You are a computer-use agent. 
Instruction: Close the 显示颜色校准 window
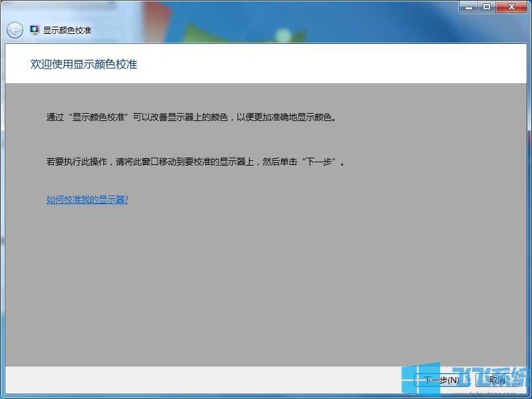coord(511,7)
